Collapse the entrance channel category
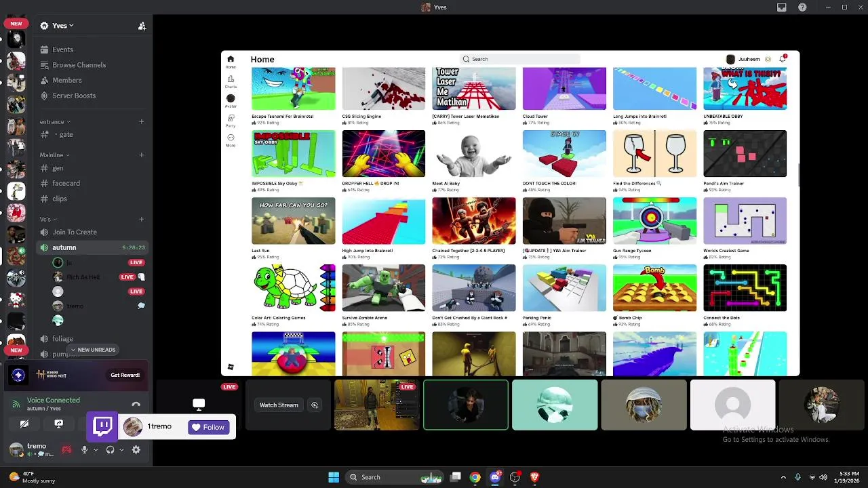 (55, 122)
